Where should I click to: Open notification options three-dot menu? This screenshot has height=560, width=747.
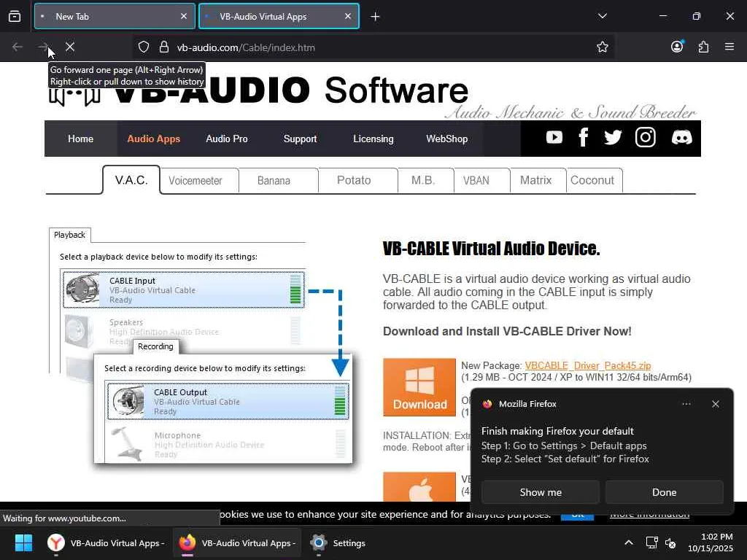(686, 404)
